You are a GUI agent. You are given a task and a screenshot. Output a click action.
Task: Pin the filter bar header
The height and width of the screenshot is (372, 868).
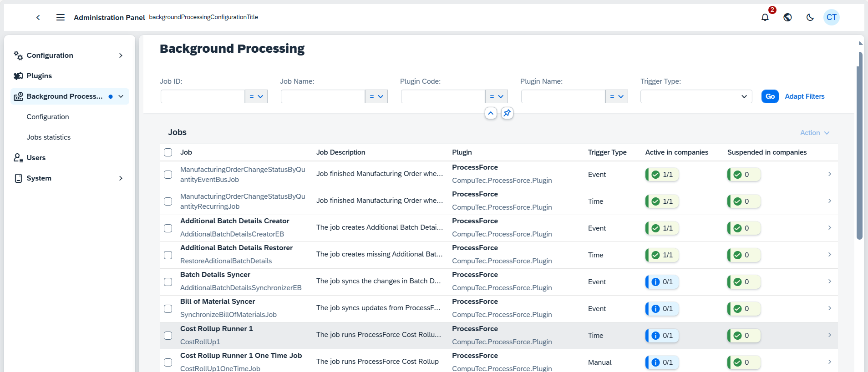507,113
